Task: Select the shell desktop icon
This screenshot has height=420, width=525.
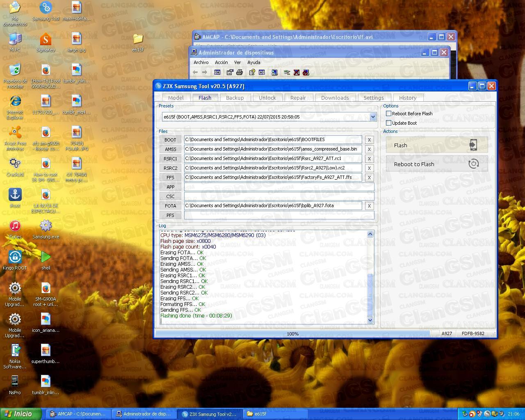Action: point(46,260)
